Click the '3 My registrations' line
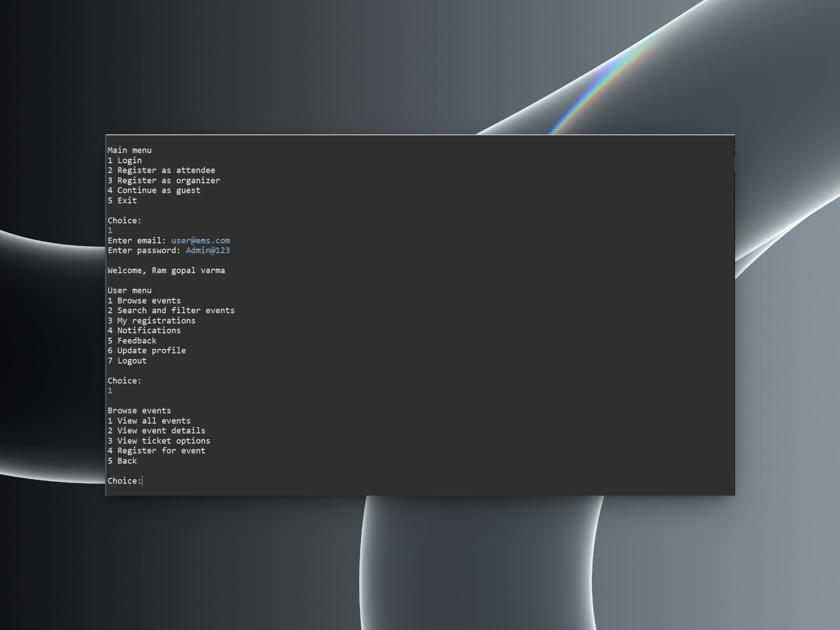 coord(151,321)
